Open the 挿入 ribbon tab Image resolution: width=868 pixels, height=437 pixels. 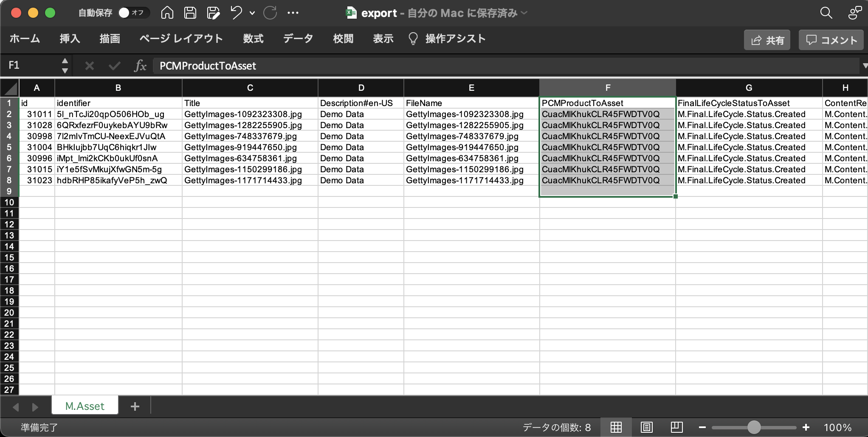[70, 39]
